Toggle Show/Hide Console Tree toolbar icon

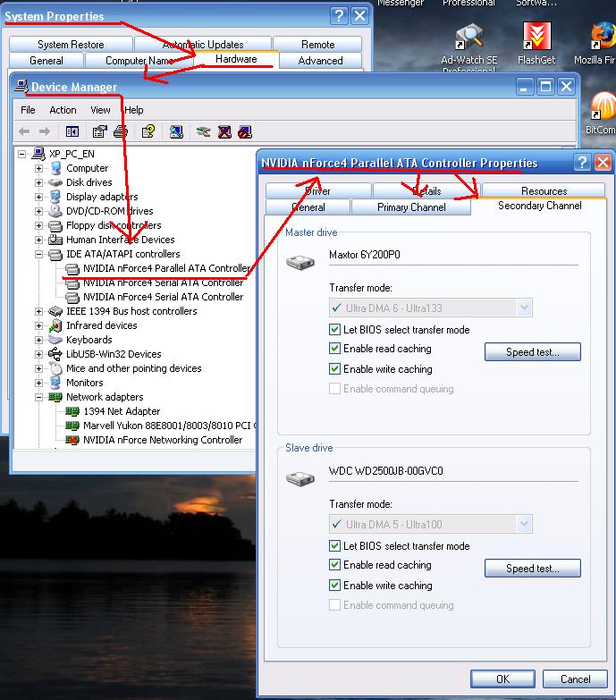72,131
